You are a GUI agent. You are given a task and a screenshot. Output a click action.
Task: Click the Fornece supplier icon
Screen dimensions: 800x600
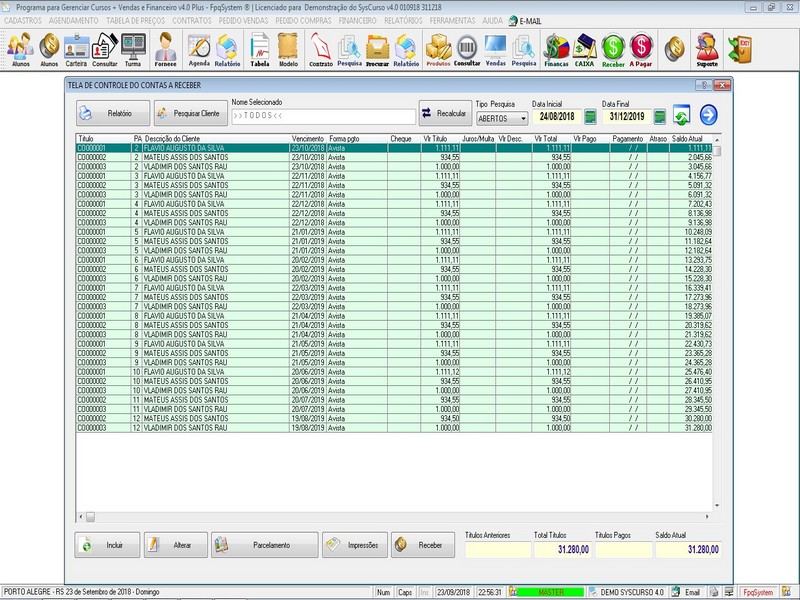point(166,48)
